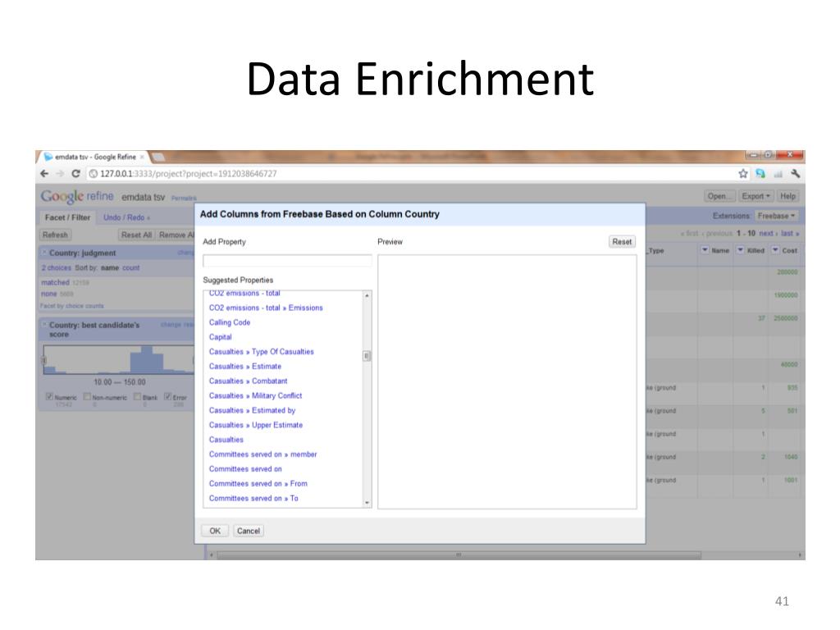The height and width of the screenshot is (630, 840).
Task: Click the score histogram left slider handle
Action: click(44, 361)
